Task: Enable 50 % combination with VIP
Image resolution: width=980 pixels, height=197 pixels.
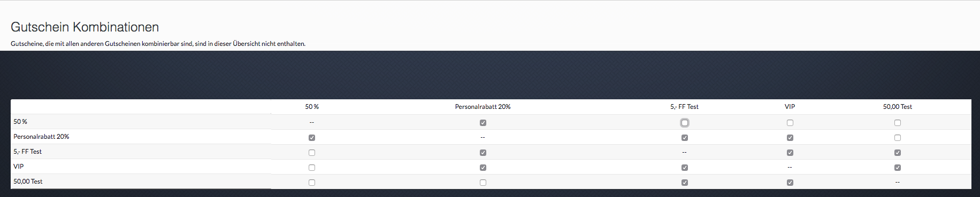Action: 790,123
